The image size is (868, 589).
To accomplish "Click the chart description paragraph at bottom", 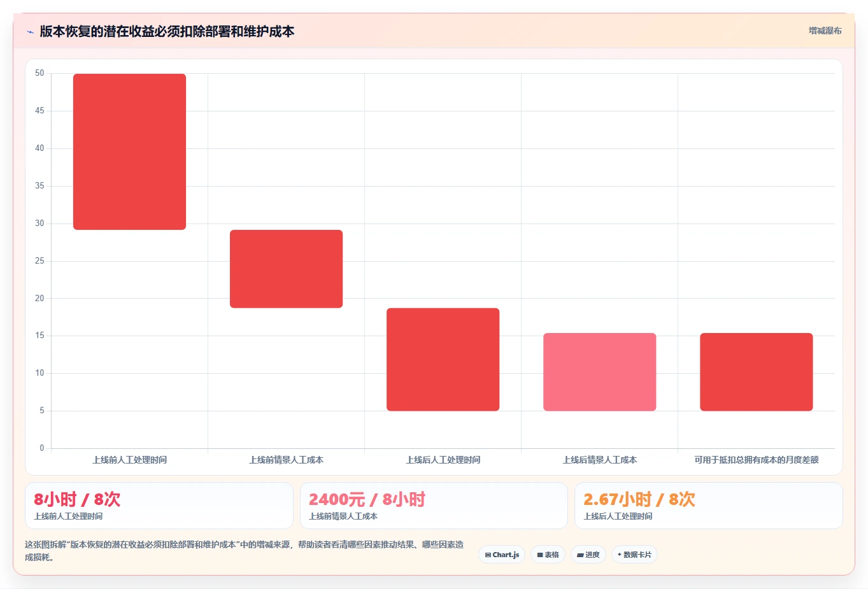I will pyautogui.click(x=245, y=551).
